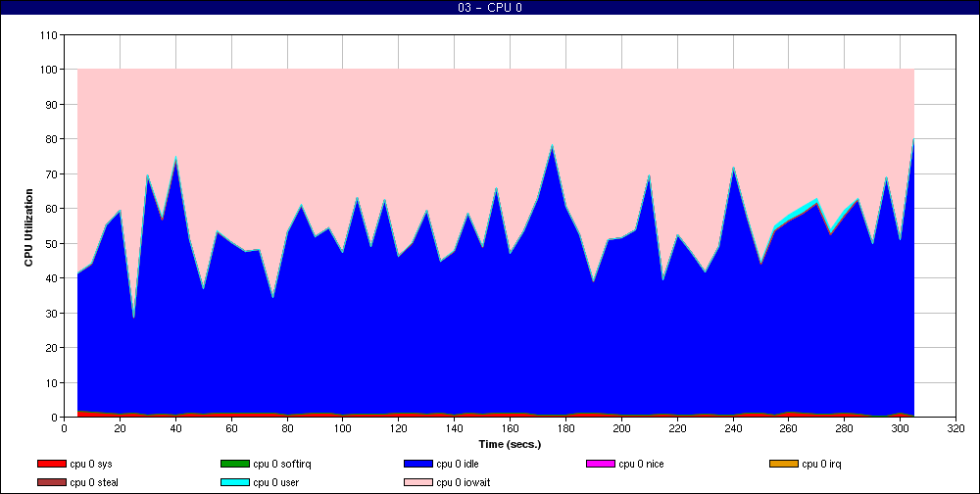Click the 260 tick label on the time axis
980x494 pixels.
tap(789, 428)
